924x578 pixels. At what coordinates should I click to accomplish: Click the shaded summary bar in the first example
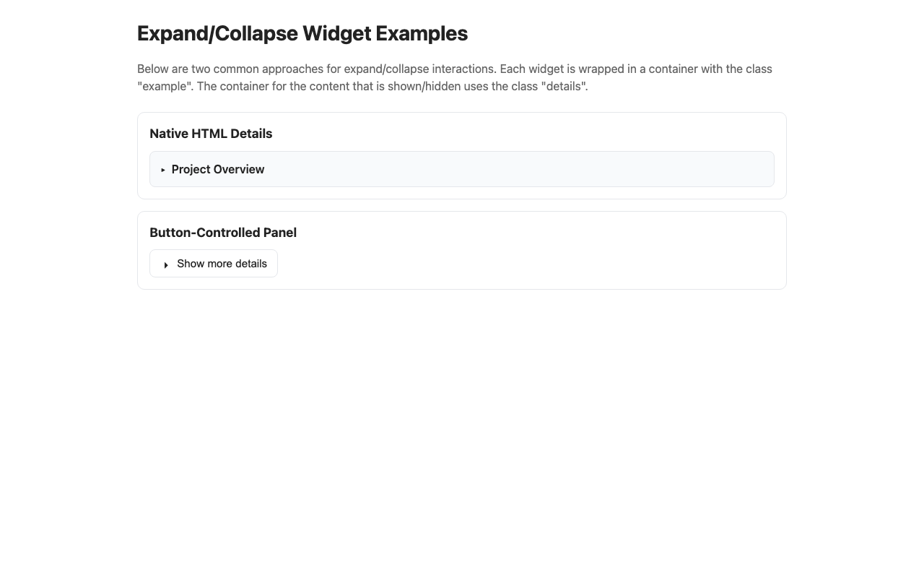505,168
